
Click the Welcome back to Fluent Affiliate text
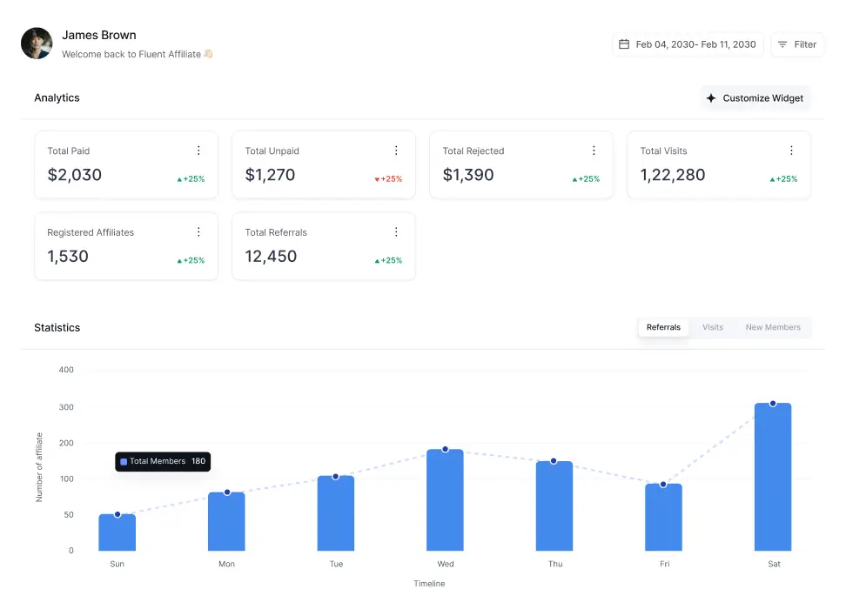point(137,54)
